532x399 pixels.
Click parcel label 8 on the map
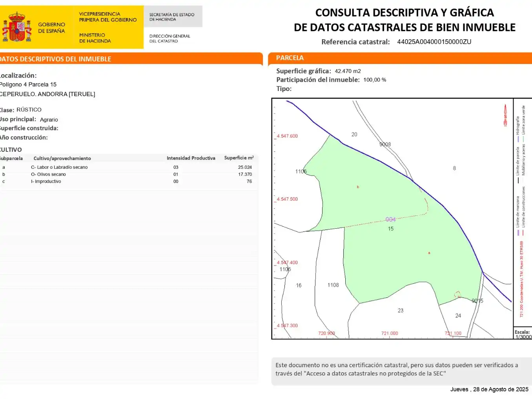point(454,168)
